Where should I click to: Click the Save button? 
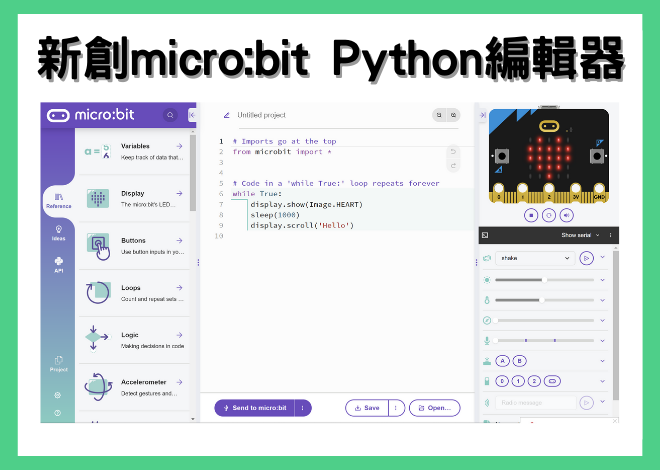[367, 408]
